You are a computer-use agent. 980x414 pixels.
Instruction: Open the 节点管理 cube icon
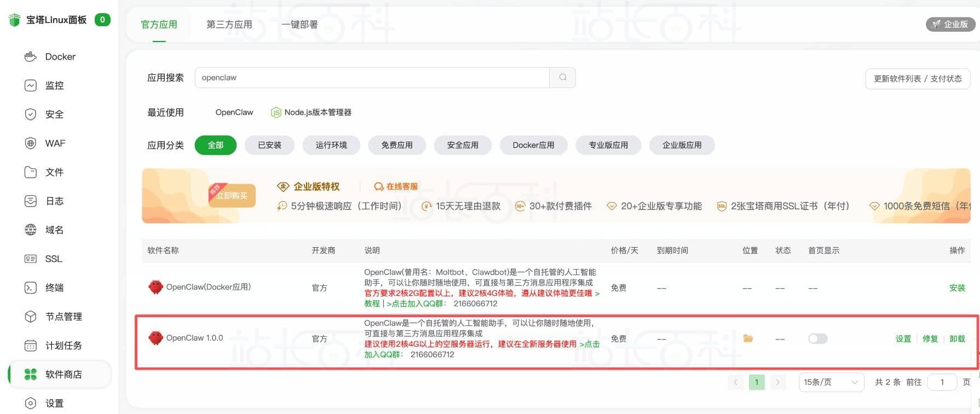31,317
